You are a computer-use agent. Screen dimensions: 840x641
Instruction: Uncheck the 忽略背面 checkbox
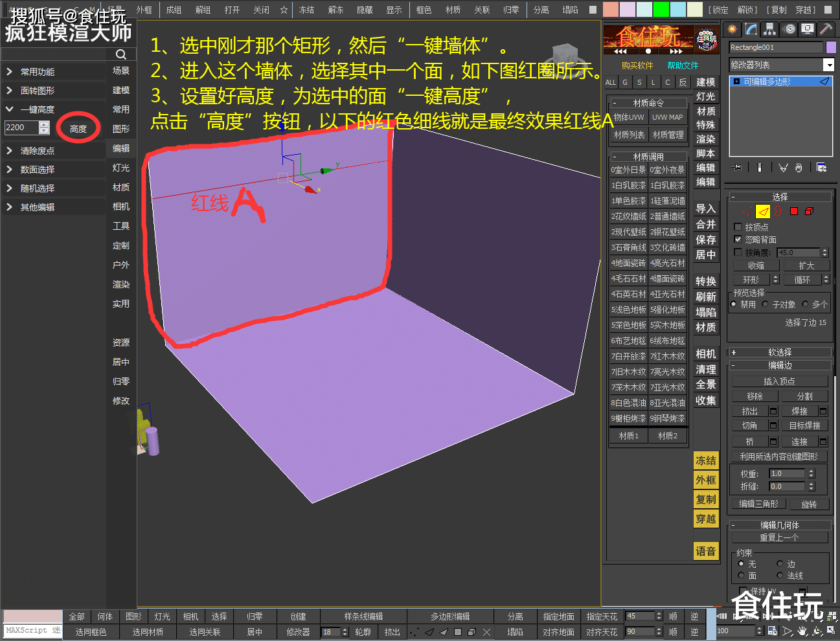pos(738,240)
